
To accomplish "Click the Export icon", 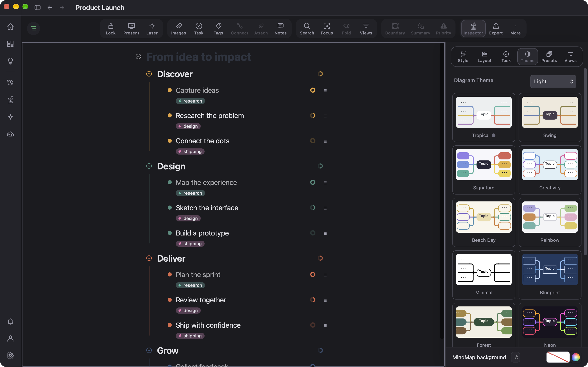I will tap(496, 29).
